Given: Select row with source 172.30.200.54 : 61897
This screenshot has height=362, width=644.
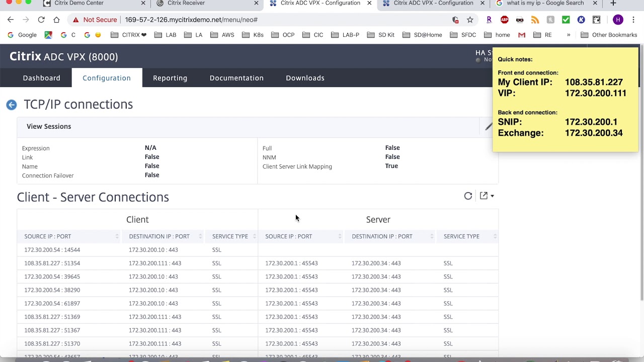Looking at the screenshot, I should click(258, 304).
